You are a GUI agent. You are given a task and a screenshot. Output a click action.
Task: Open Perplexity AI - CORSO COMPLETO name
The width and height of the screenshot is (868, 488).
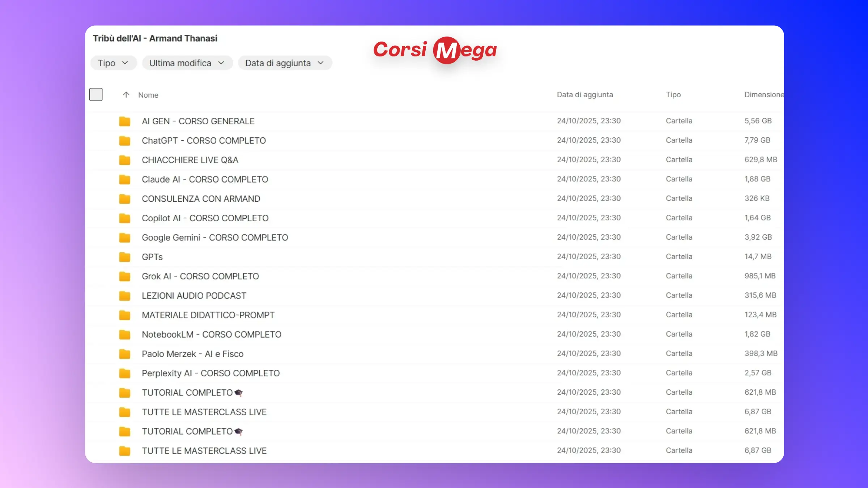click(x=210, y=373)
